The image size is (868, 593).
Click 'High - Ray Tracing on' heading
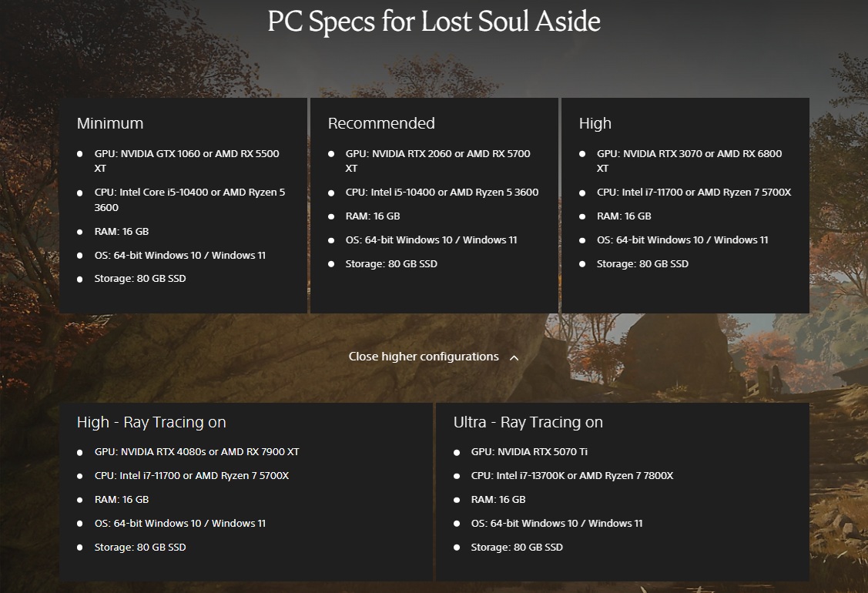(x=151, y=422)
